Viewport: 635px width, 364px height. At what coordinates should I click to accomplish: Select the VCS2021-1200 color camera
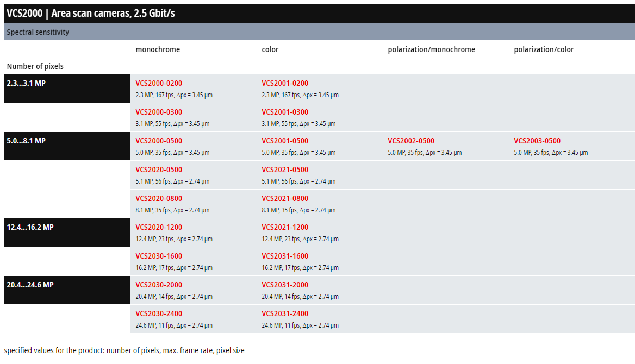(x=285, y=228)
